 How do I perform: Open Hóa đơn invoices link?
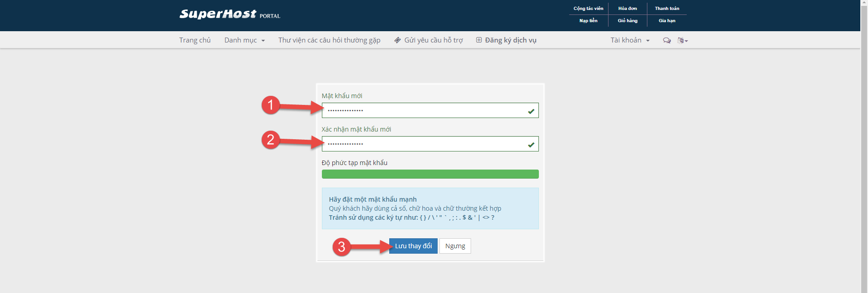(x=627, y=9)
